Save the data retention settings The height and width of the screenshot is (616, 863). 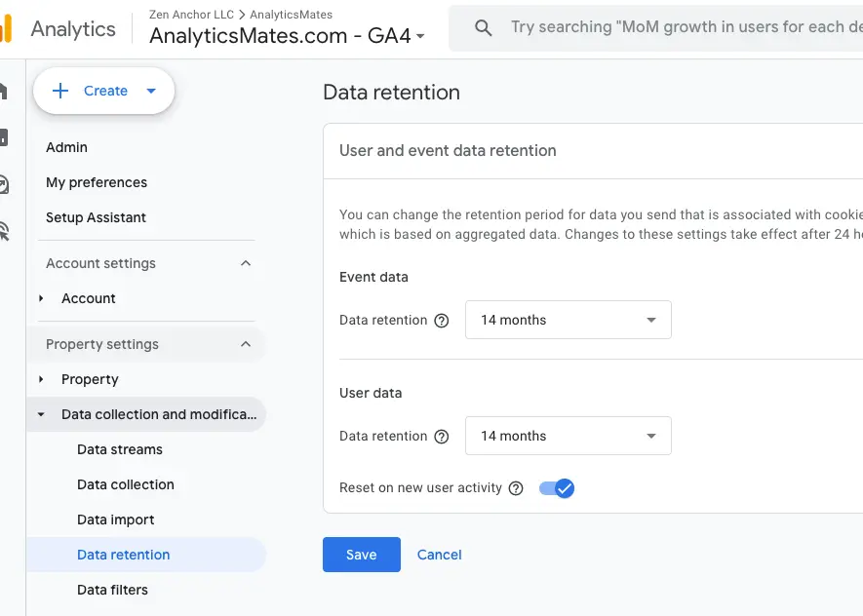(361, 554)
